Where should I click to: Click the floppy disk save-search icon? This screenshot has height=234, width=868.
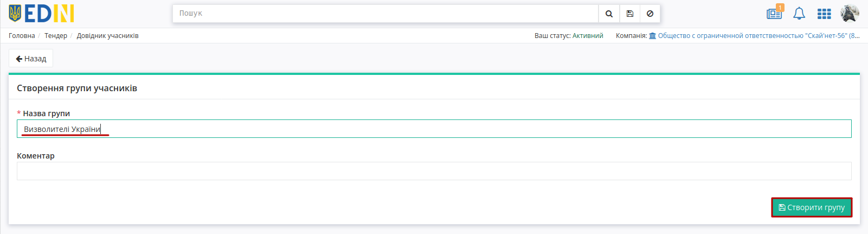[629, 14]
